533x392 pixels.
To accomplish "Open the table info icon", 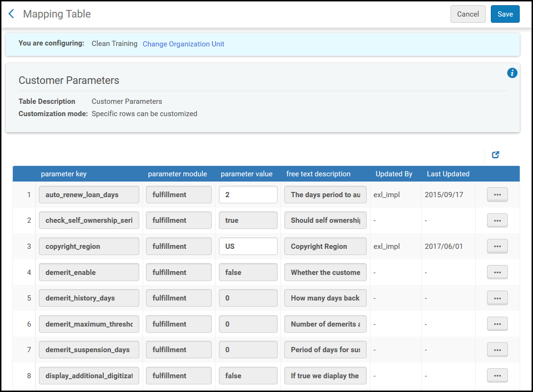I will pos(512,73).
